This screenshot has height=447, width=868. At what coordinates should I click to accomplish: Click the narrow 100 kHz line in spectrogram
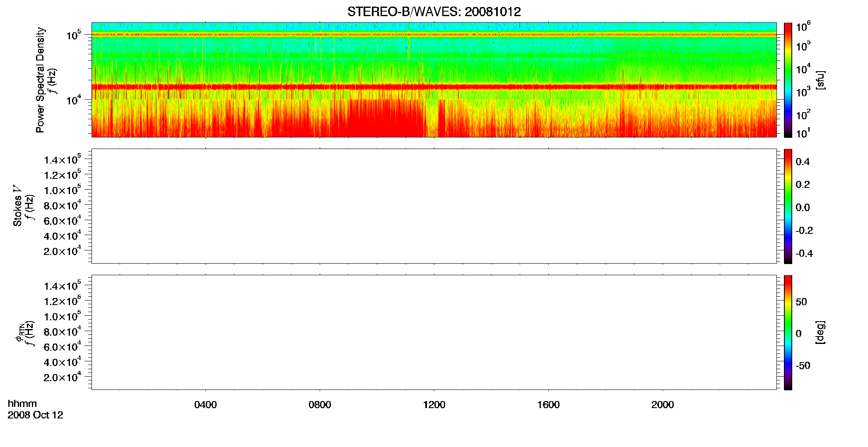[x=434, y=35]
